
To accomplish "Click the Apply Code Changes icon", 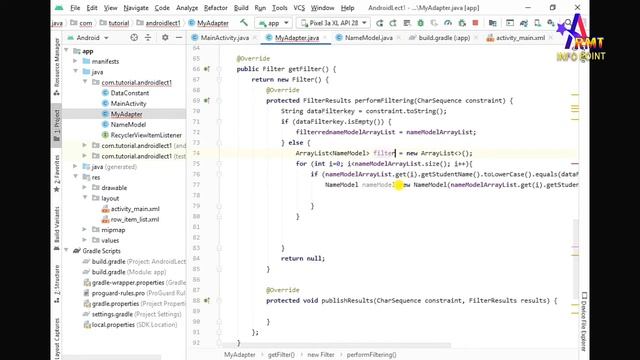I will pos(407,23).
